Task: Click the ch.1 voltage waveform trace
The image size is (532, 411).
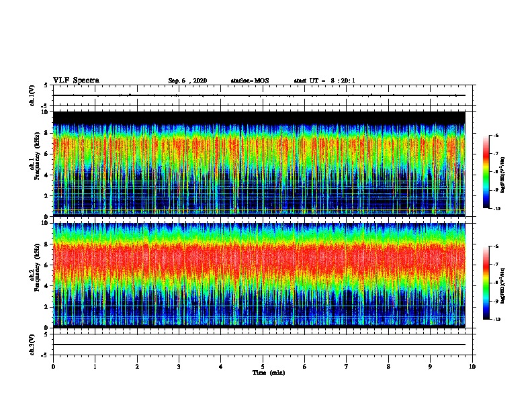Action: tap(259, 95)
